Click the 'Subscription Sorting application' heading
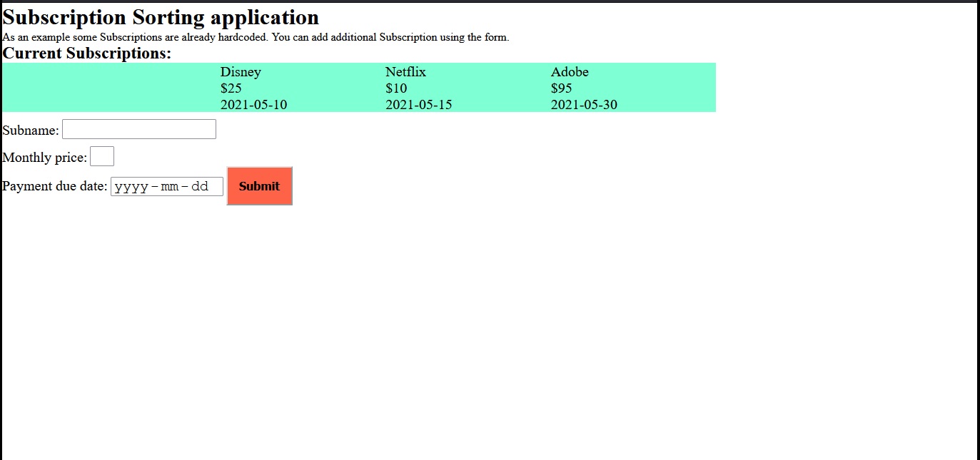This screenshot has height=460, width=980. 161,17
